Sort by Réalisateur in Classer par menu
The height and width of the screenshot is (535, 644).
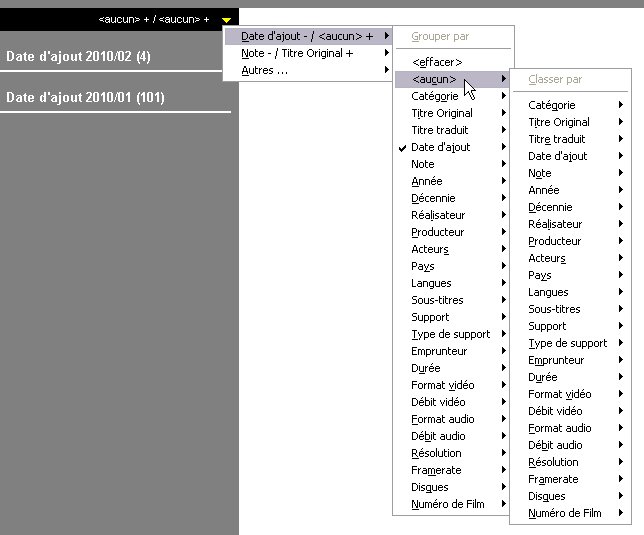570,224
